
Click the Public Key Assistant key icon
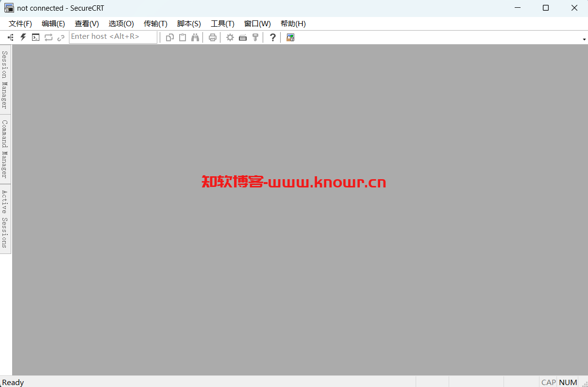[x=255, y=37]
